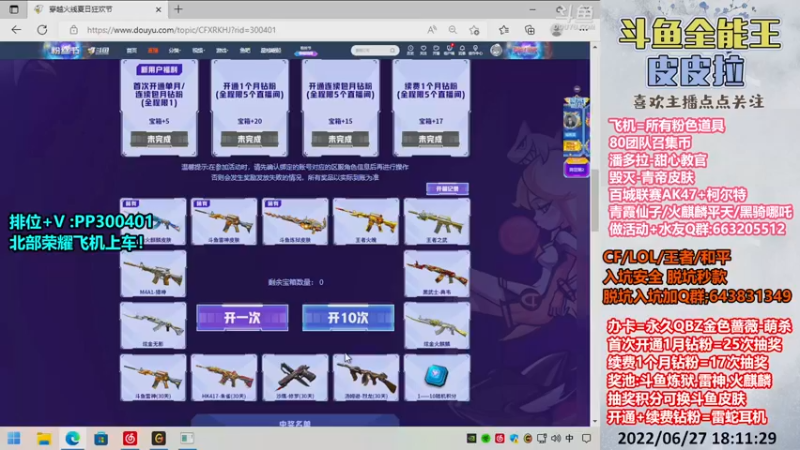The width and height of the screenshot is (800, 450).
Task: Open the Windows notification center
Action: pos(587,438)
